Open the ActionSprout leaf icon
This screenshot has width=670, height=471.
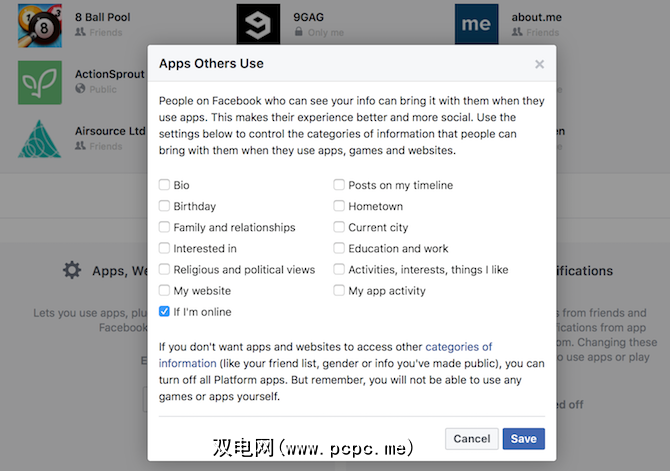click(x=40, y=82)
